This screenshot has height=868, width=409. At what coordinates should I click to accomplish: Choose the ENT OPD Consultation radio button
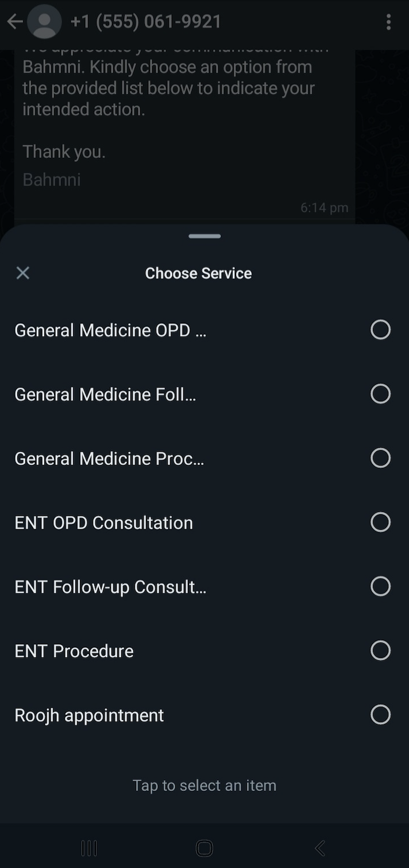380,522
